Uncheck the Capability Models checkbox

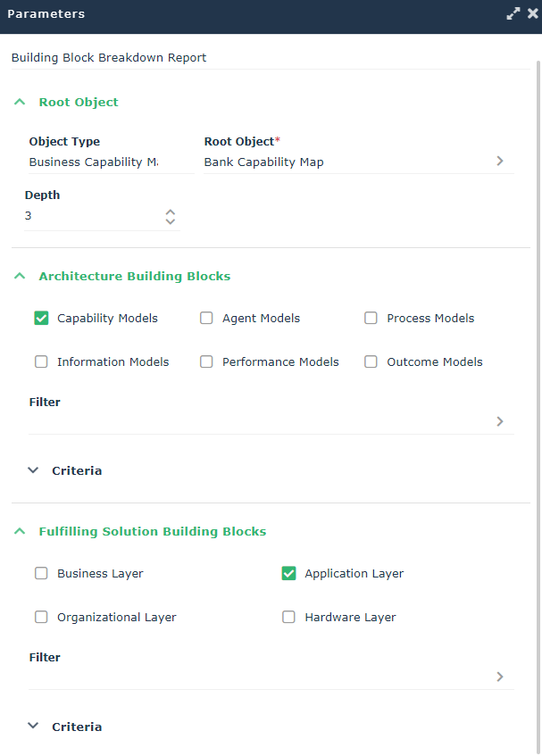tap(41, 319)
